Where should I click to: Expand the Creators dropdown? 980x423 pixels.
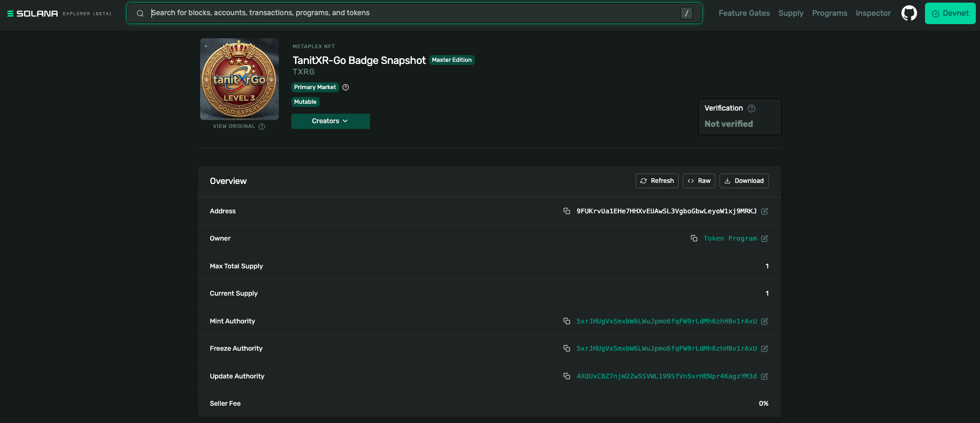point(331,121)
